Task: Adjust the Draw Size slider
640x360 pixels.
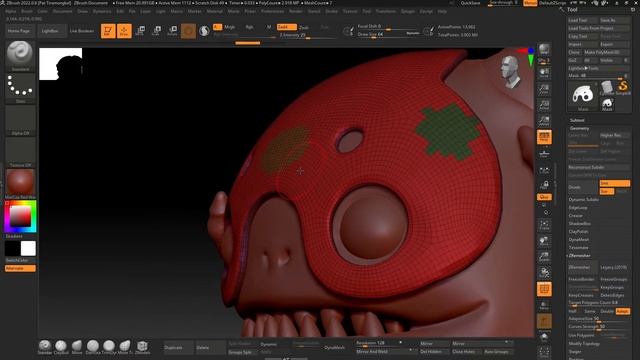Action: coord(388,34)
